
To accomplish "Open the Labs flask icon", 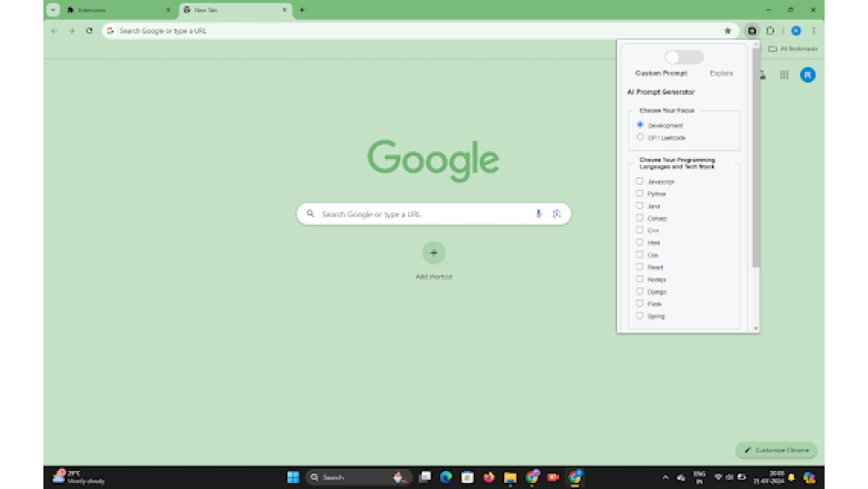I will point(763,75).
